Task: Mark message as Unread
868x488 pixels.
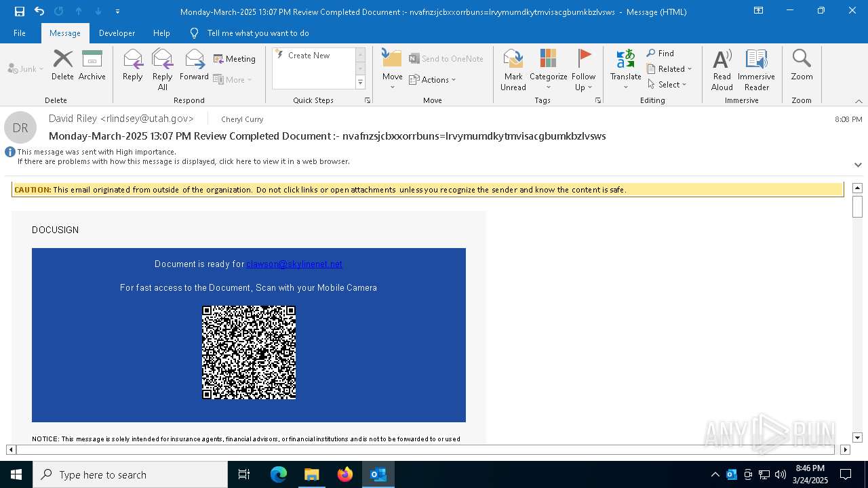Action: pyautogui.click(x=513, y=70)
